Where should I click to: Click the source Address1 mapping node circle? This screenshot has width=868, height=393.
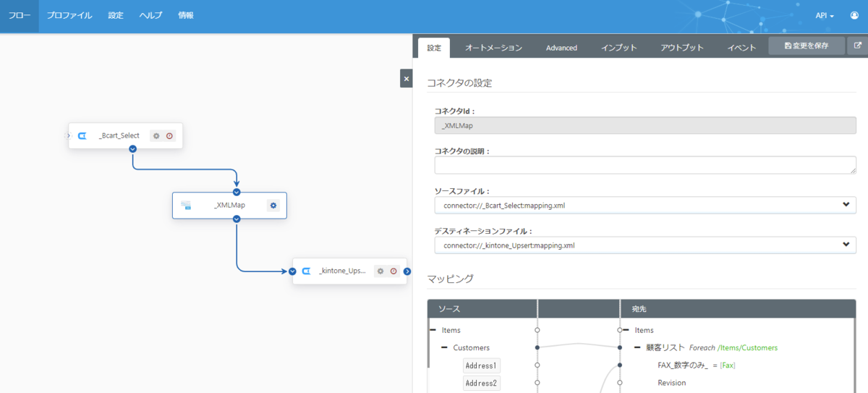pyautogui.click(x=537, y=365)
